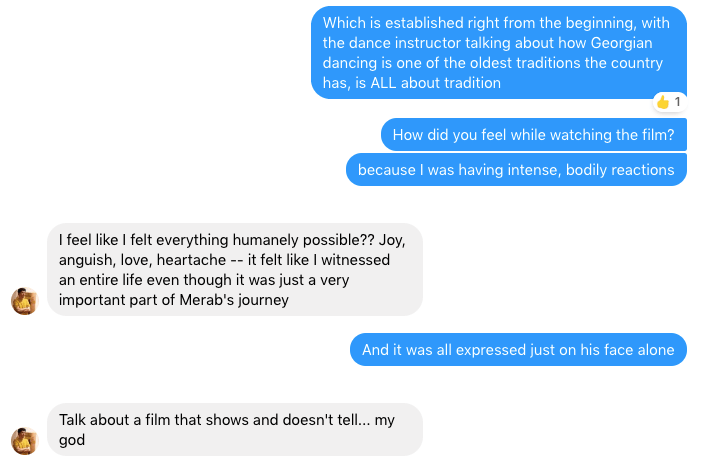
Task: Open the avatar beside the "Merab's journey" message
Action: [24, 300]
